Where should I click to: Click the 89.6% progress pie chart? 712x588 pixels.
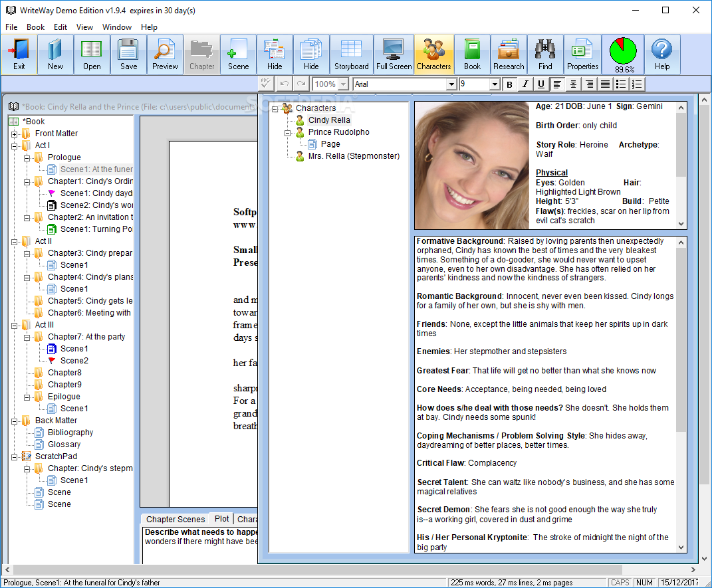(623, 50)
